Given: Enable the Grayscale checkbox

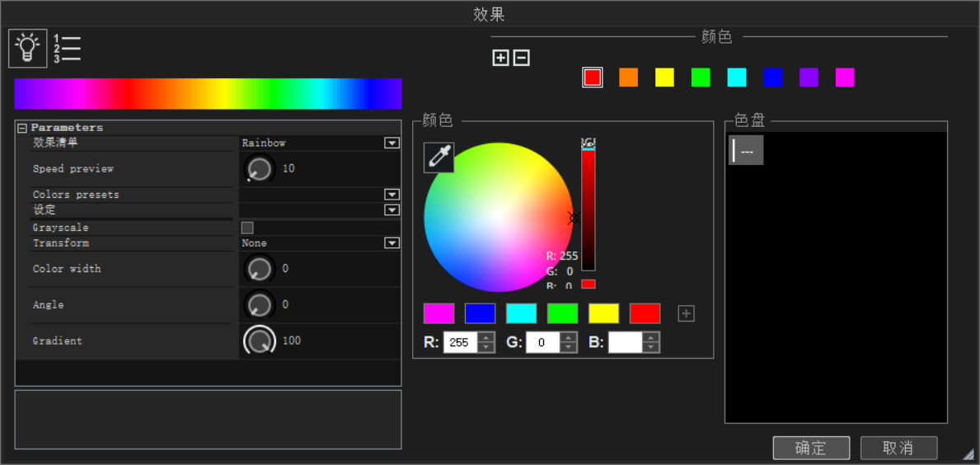Looking at the screenshot, I should (247, 228).
